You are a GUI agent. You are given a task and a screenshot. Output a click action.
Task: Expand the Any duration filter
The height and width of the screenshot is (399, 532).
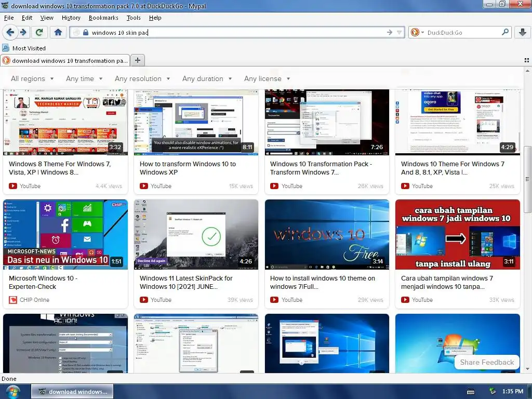pyautogui.click(x=207, y=79)
